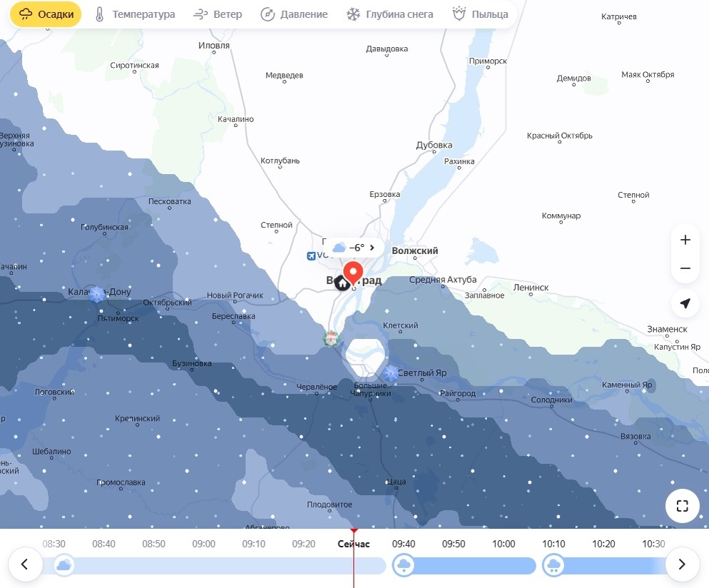The width and height of the screenshot is (709, 588).
Task: Show the Глубина снега snow depth layer
Action: click(x=389, y=14)
